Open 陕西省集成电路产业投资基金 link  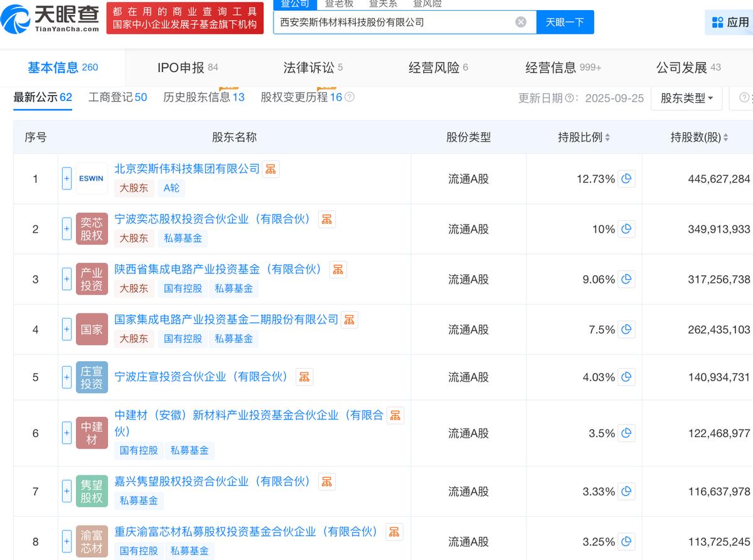click(x=219, y=269)
